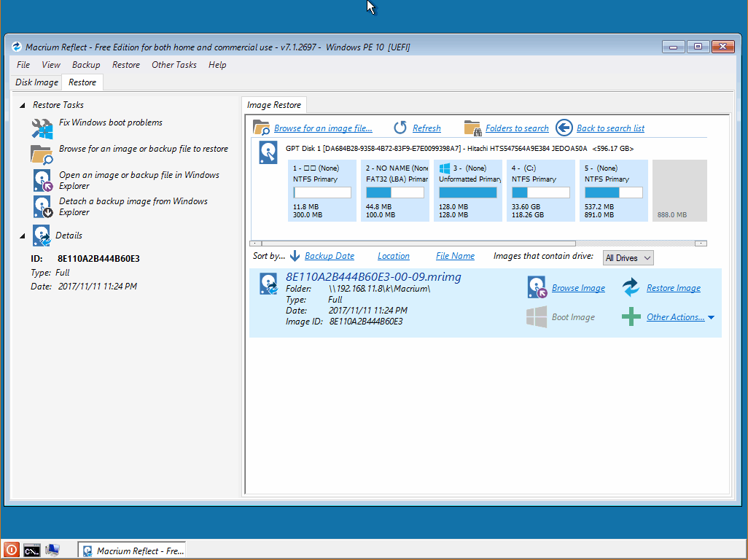The width and height of the screenshot is (748, 560).
Task: Click the scrollbar right arrow button
Action: click(x=701, y=244)
